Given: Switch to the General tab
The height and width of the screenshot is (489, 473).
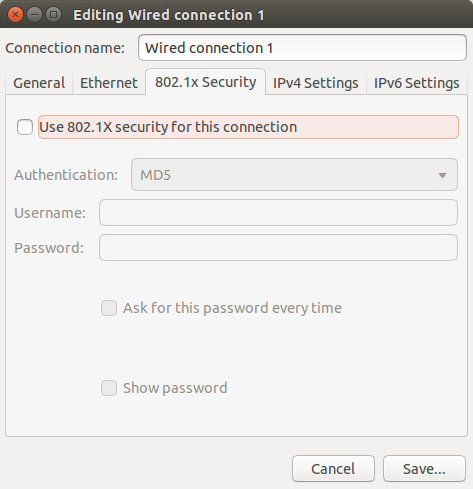Looking at the screenshot, I should (39, 83).
